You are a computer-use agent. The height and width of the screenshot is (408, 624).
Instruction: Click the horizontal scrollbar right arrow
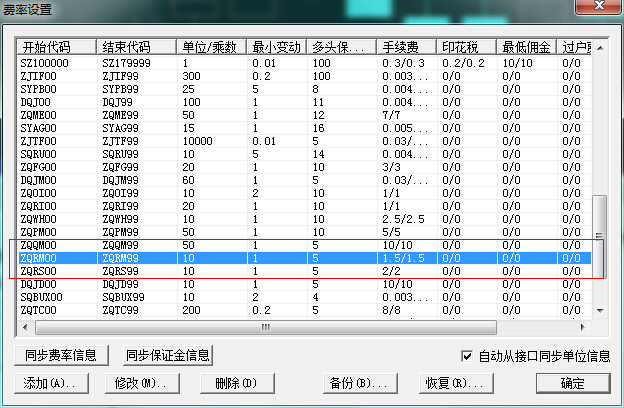pos(583,327)
